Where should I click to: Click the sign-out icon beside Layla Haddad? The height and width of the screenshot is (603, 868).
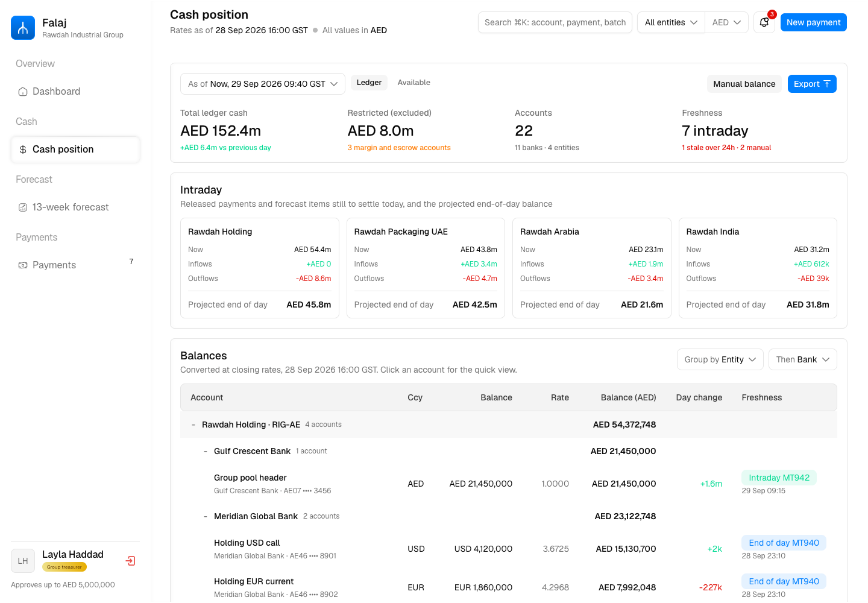(130, 561)
